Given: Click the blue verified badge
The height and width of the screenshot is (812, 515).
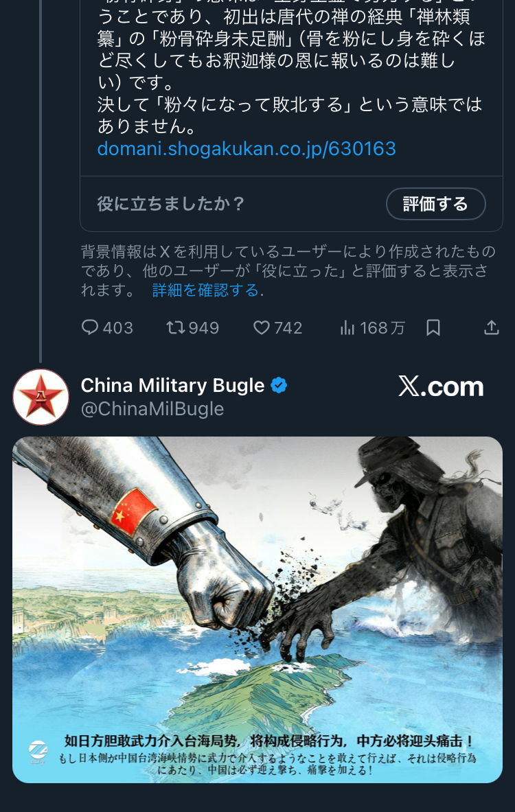Looking at the screenshot, I should coord(279,386).
